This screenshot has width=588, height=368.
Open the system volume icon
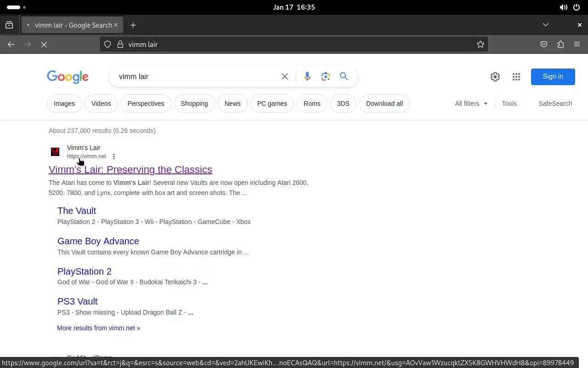pyautogui.click(x=564, y=7)
